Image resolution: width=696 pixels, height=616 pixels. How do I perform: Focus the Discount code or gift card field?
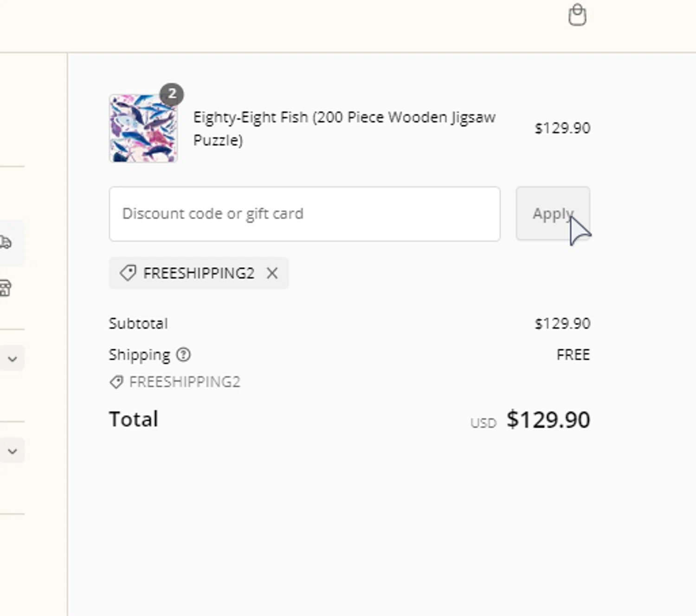(304, 214)
